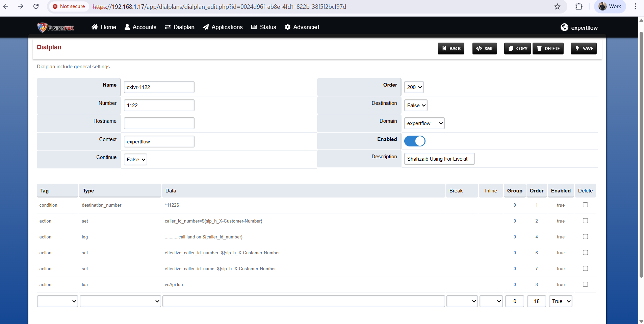Click the vertical page scrollbar
The width and height of the screenshot is (644, 324).
(x=641, y=152)
